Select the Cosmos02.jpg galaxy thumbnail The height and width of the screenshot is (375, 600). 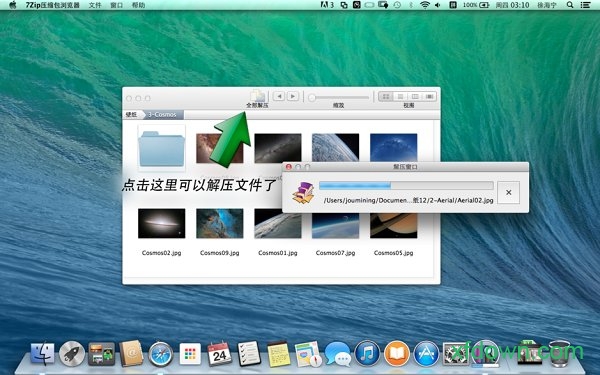(x=161, y=223)
